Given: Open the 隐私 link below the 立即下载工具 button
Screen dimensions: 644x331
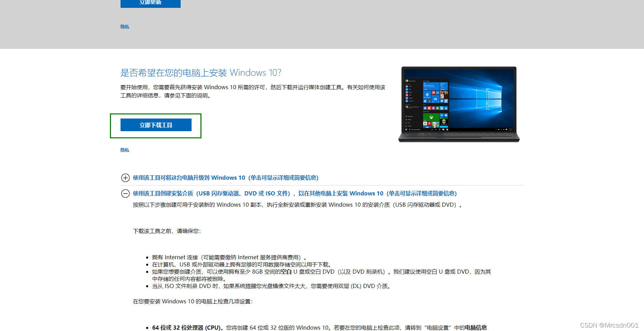Looking at the screenshot, I should pos(125,150).
